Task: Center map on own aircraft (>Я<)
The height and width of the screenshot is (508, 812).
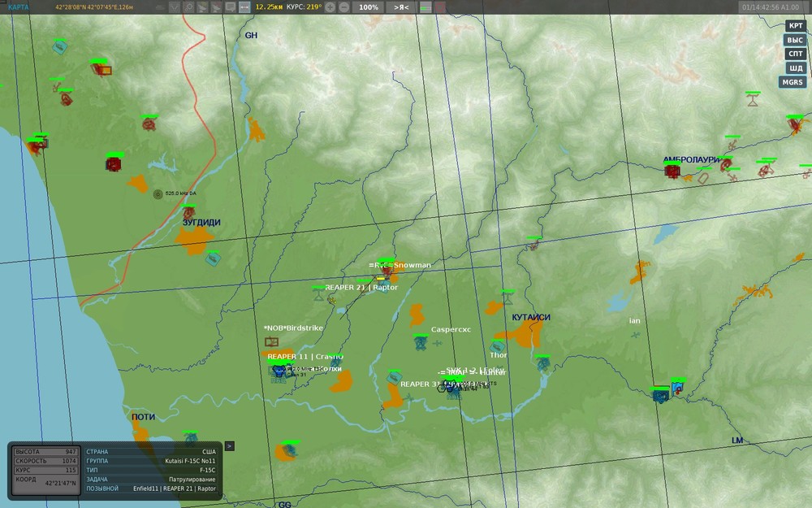Action: pyautogui.click(x=401, y=7)
